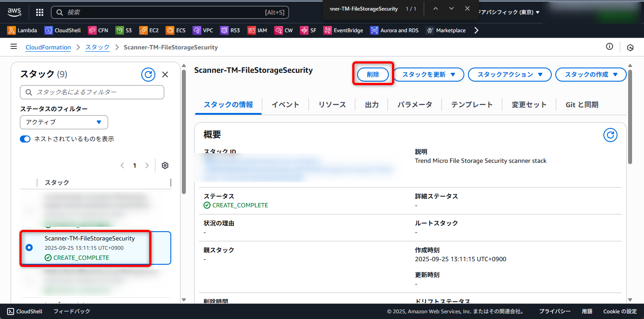Focus the stack name filter field
The height and width of the screenshot is (319, 644).
click(x=92, y=92)
